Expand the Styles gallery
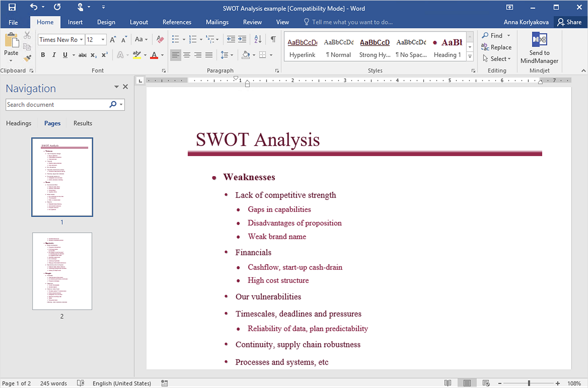 click(469, 55)
